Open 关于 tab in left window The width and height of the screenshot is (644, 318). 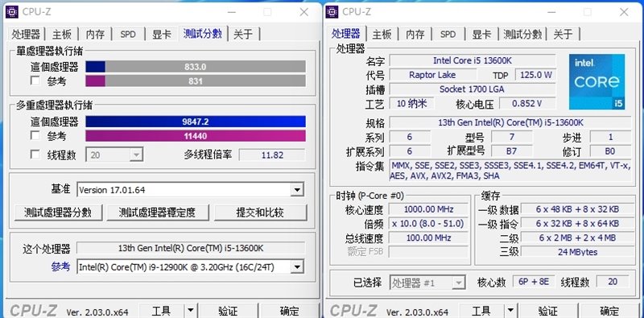(243, 34)
